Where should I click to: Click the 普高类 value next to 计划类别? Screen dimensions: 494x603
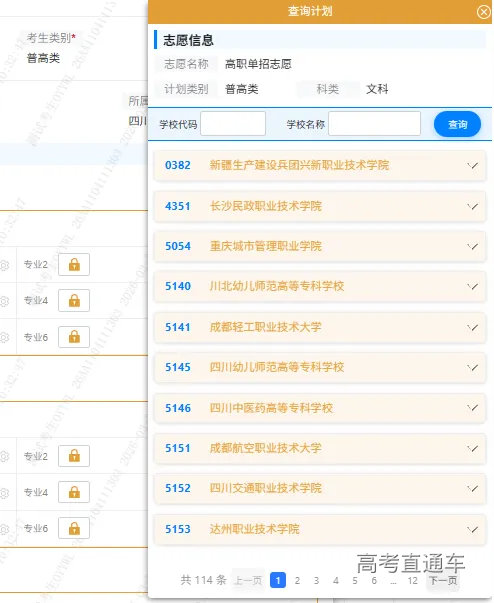tap(241, 89)
